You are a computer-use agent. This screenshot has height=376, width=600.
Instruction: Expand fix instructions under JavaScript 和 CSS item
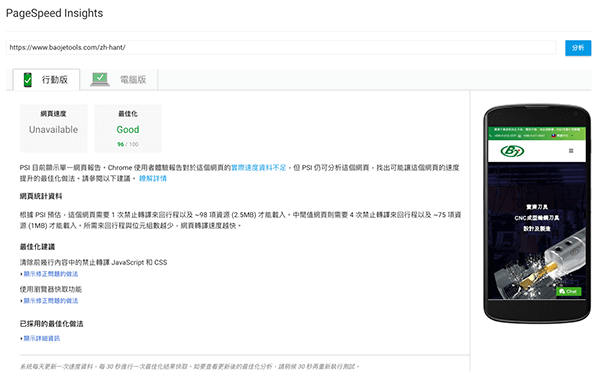point(51,274)
